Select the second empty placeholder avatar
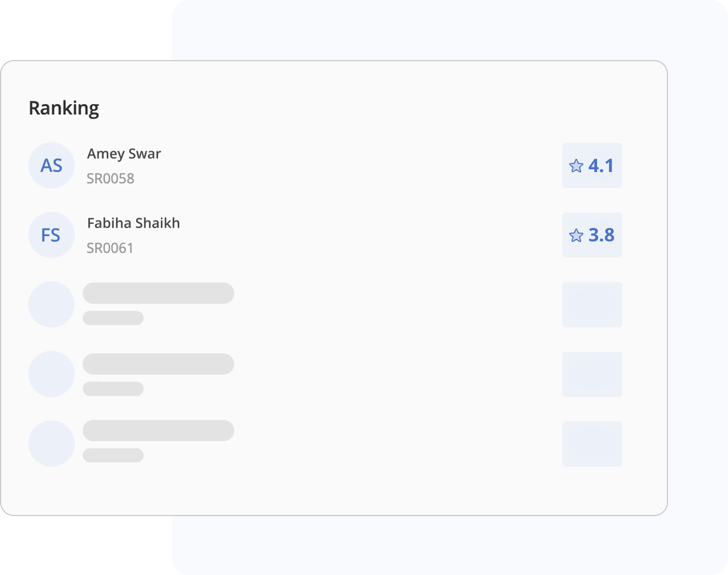Image resolution: width=728 pixels, height=575 pixels. pyautogui.click(x=51, y=374)
